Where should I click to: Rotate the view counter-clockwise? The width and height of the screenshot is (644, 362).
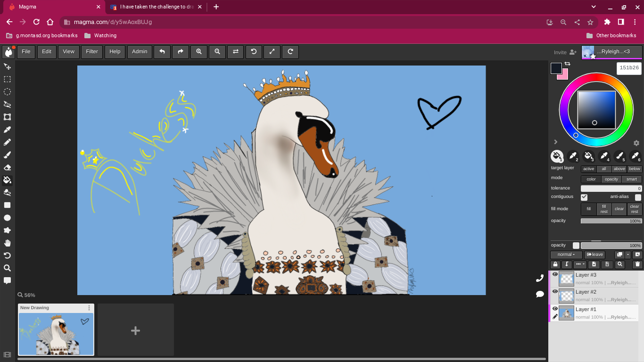click(x=254, y=52)
